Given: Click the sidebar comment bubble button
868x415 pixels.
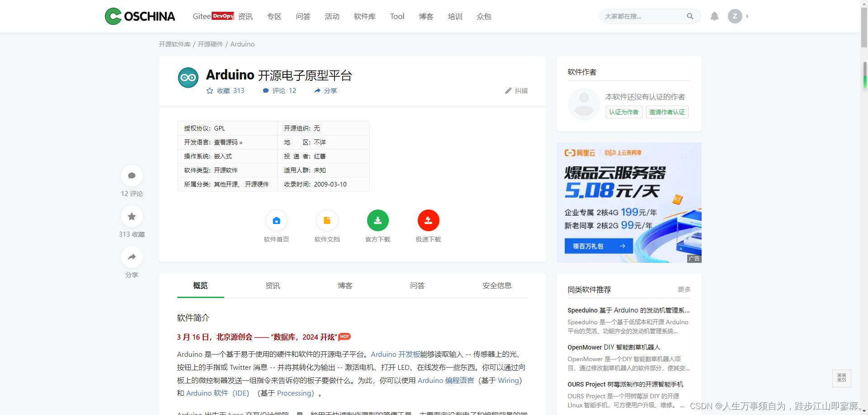Looking at the screenshot, I should [x=132, y=176].
